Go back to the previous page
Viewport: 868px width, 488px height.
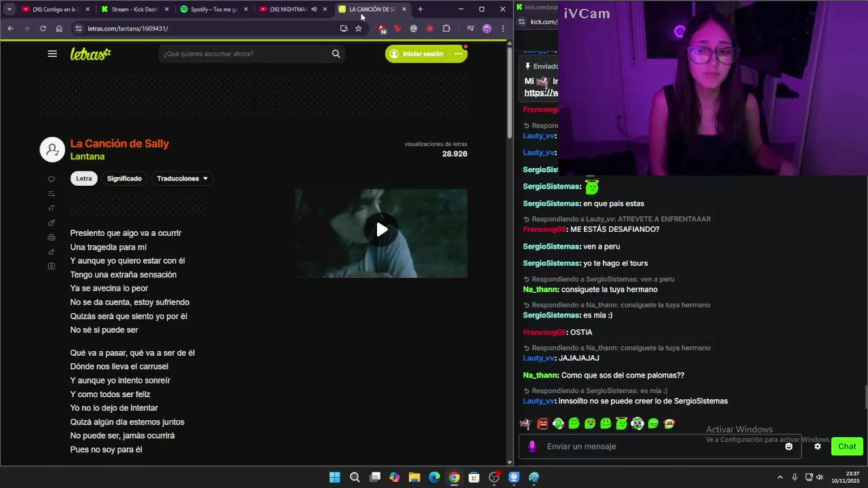pos(10,28)
